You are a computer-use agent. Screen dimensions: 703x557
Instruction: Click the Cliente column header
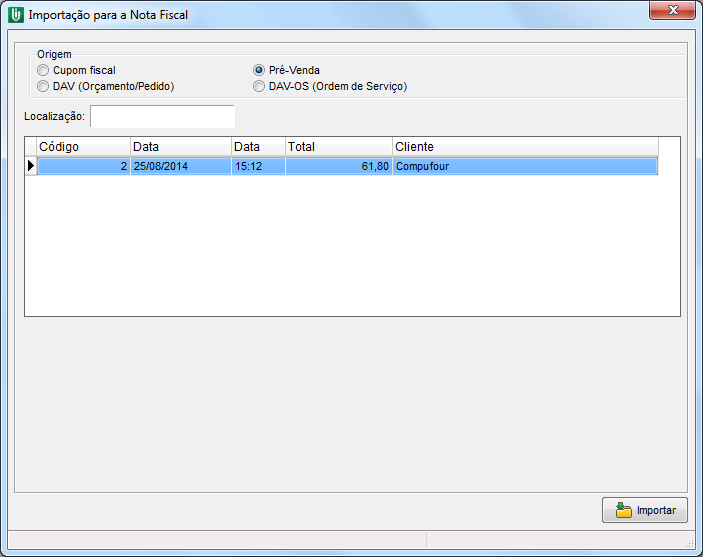(x=525, y=147)
